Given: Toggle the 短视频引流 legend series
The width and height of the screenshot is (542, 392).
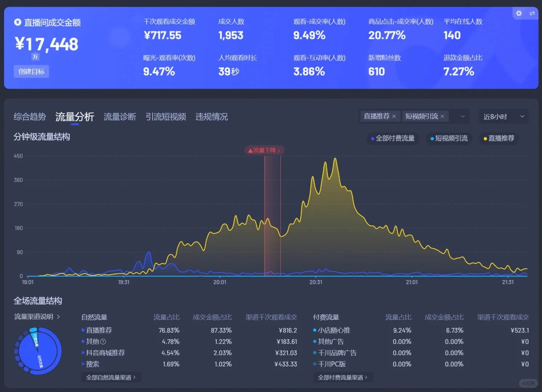Looking at the screenshot, I should click(449, 138).
